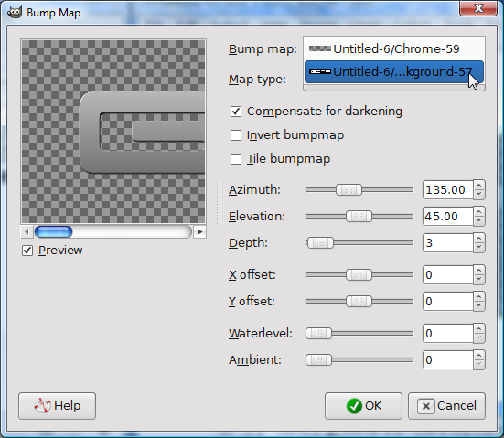Cancel the Bump Map dialog
The image size is (504, 438).
(x=446, y=406)
